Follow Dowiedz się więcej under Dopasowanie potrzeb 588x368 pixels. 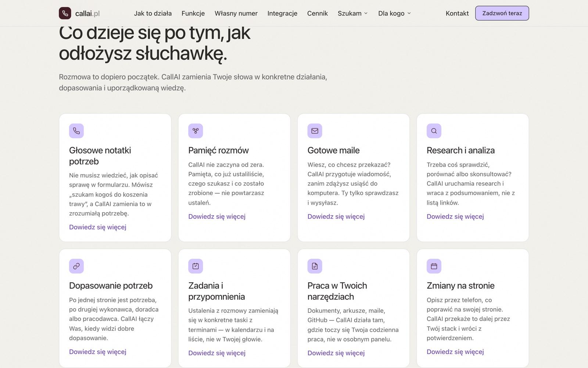click(x=98, y=352)
